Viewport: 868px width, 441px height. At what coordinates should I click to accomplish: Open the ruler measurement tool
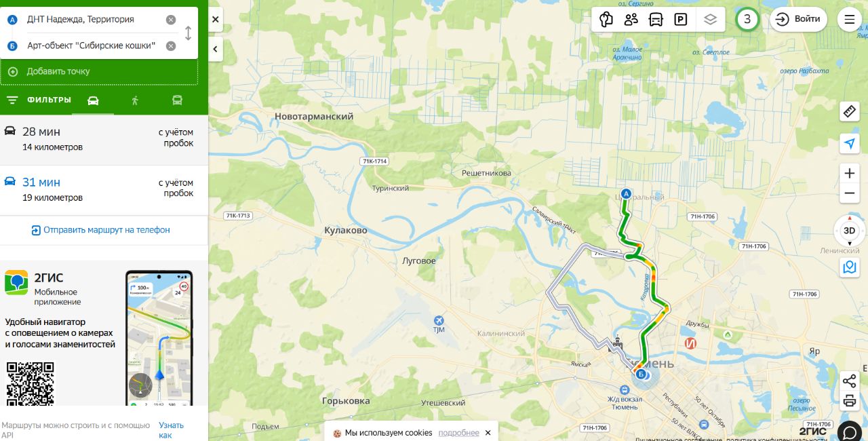point(850,111)
